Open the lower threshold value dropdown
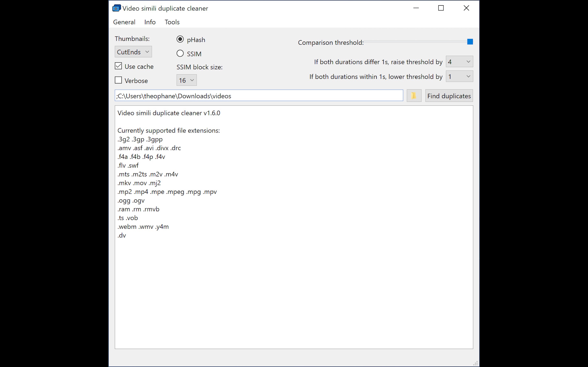This screenshot has height=367, width=588. coord(459,76)
